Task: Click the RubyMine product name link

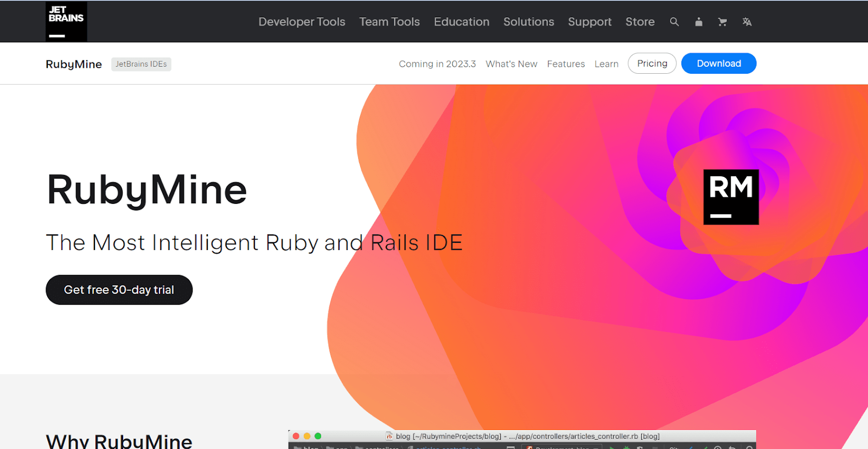Action: (74, 64)
